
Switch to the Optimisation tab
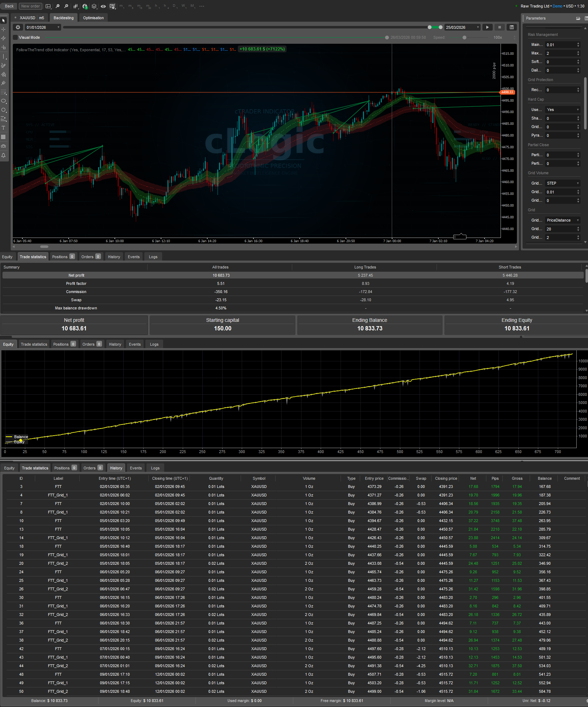point(93,18)
